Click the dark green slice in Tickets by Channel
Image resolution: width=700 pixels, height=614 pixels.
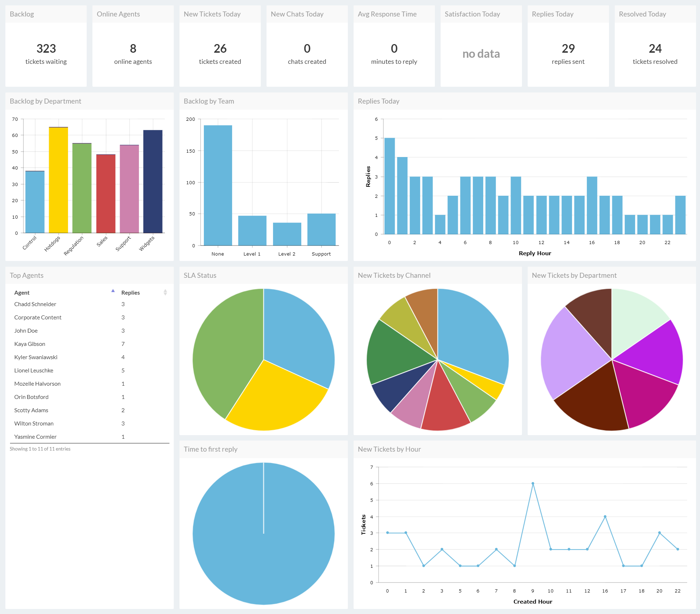(x=396, y=353)
